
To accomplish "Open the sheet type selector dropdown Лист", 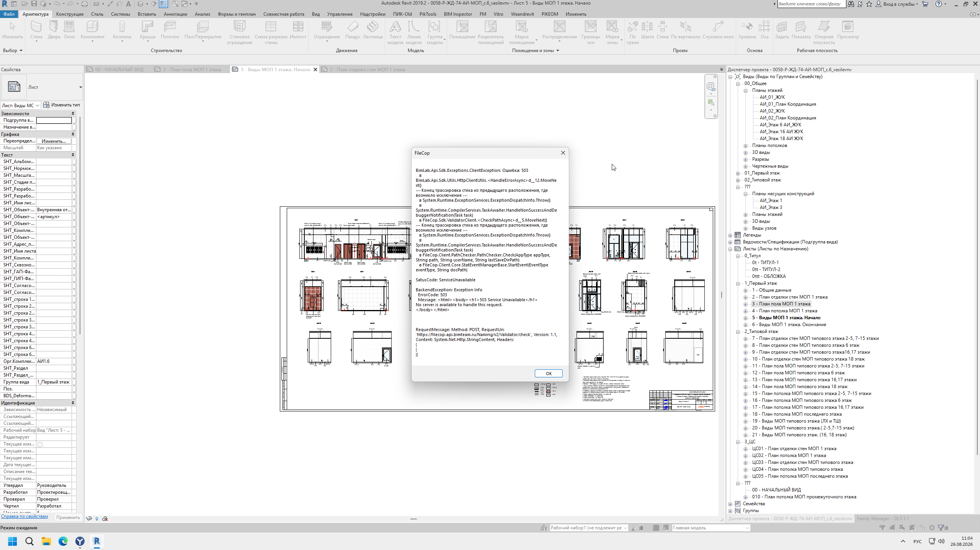I will pyautogui.click(x=42, y=87).
